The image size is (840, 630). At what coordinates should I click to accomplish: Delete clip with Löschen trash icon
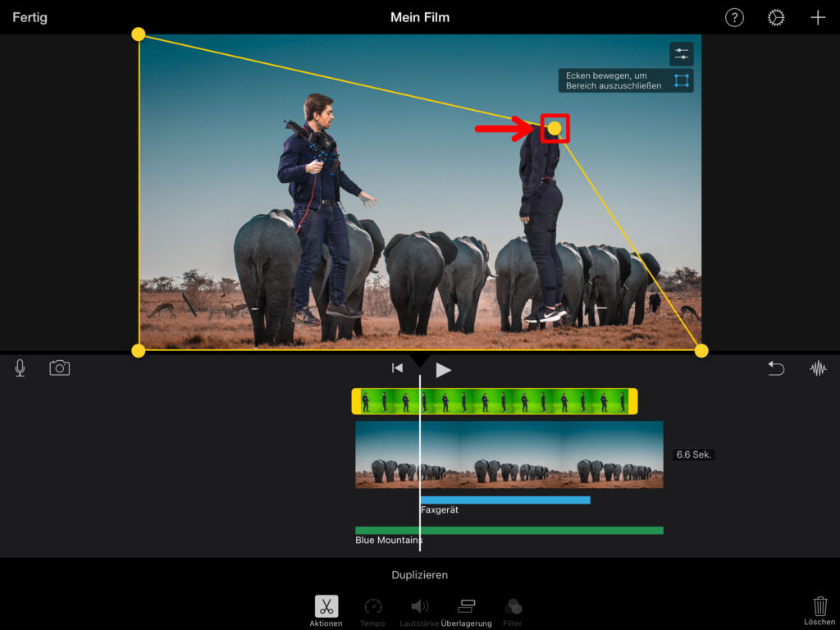coord(819,609)
